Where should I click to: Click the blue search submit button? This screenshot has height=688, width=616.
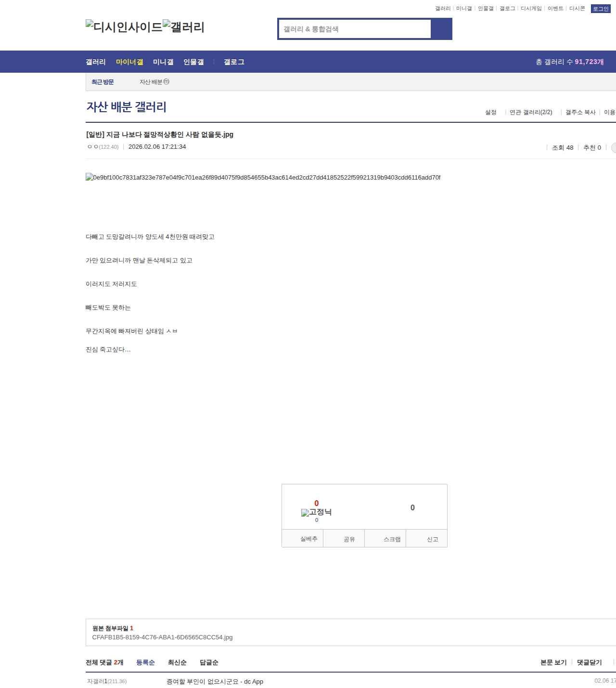pos(441,29)
